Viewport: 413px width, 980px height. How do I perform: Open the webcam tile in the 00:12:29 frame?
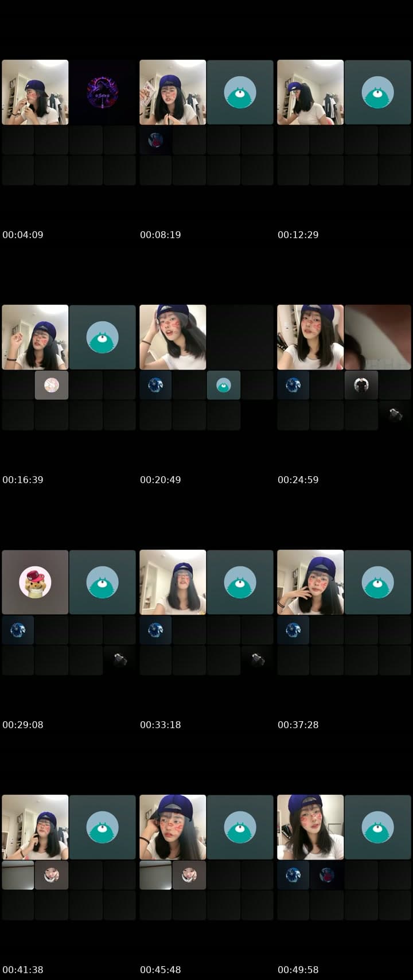[x=310, y=92]
